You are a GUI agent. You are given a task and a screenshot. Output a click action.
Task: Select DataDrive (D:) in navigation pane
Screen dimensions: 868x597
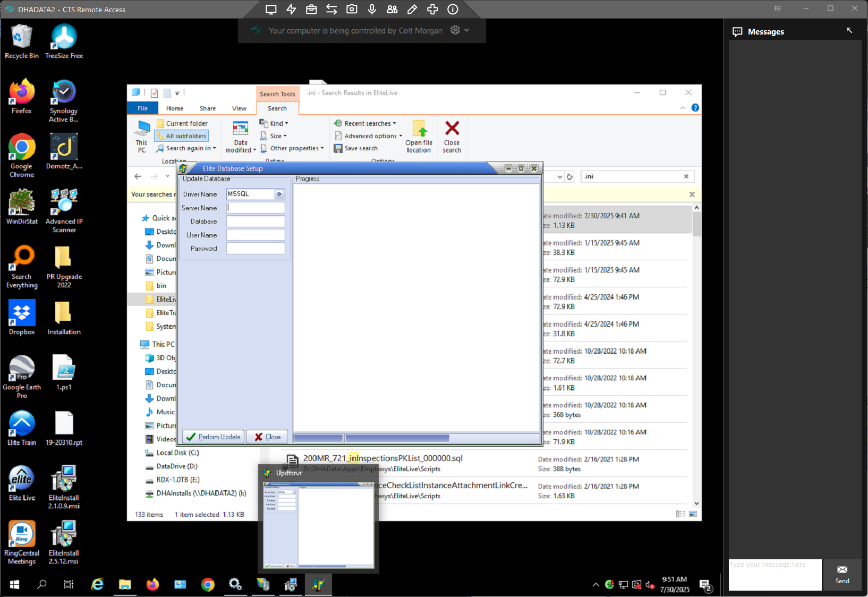177,466
